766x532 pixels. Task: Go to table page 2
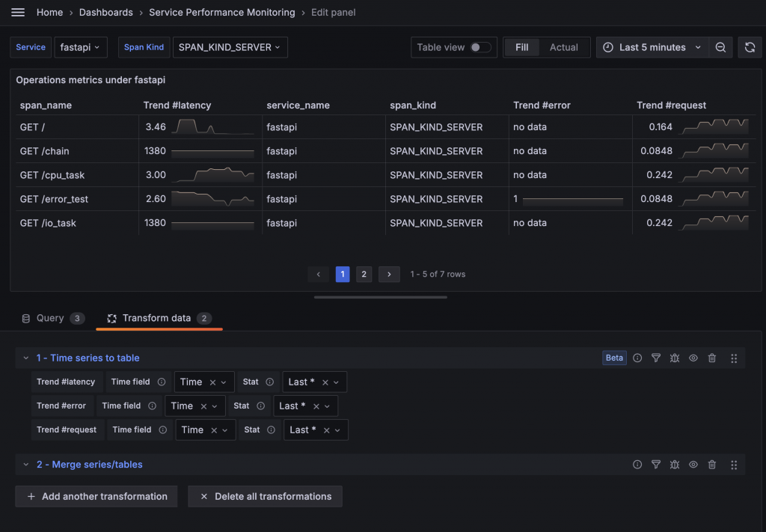click(x=364, y=274)
